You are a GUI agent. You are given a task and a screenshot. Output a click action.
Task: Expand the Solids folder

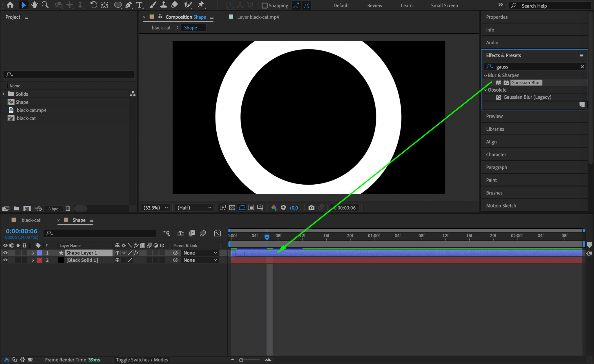click(3, 94)
